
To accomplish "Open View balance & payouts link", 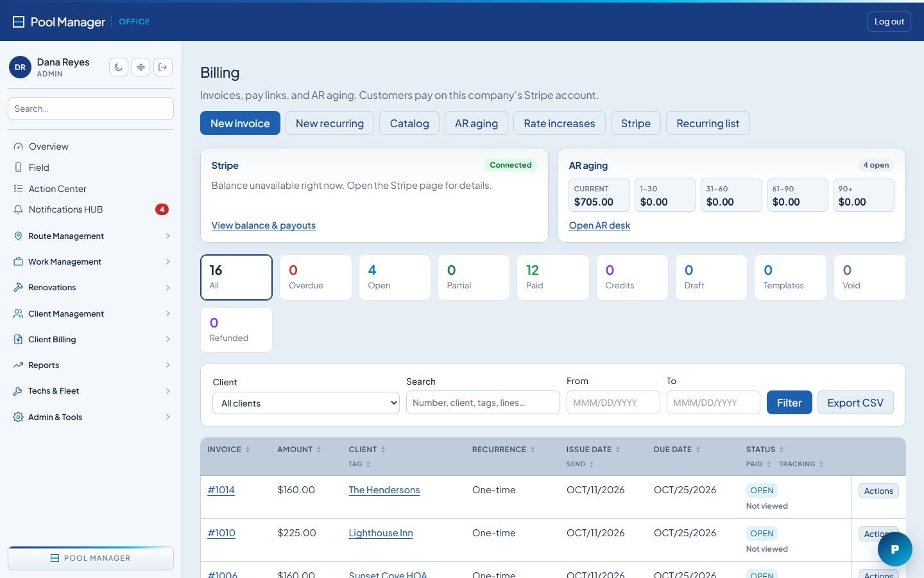I will coord(263,225).
